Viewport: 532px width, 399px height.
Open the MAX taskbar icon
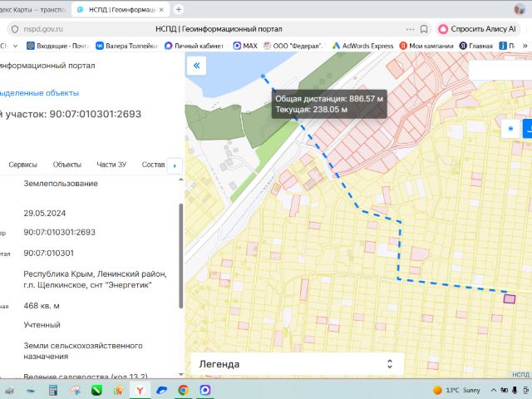[205, 390]
